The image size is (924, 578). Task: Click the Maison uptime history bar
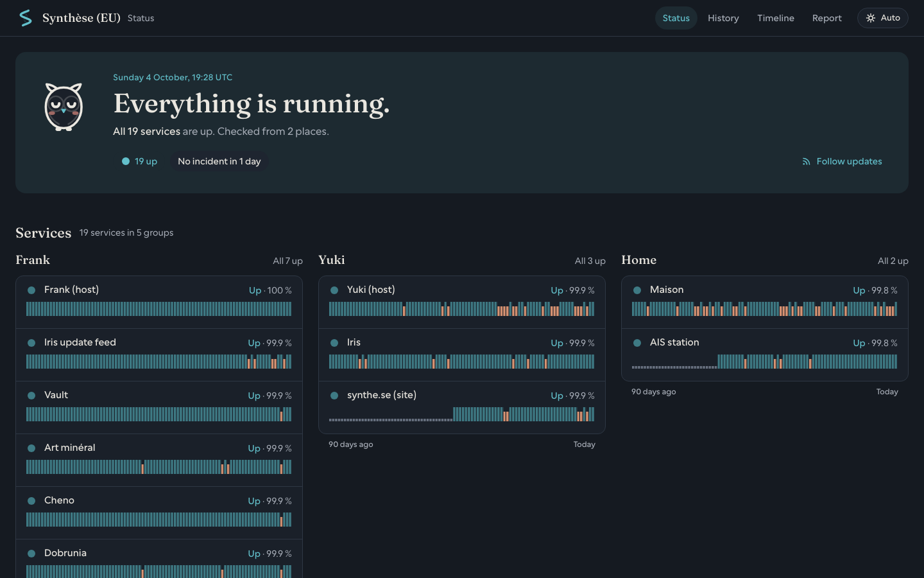[x=764, y=309]
